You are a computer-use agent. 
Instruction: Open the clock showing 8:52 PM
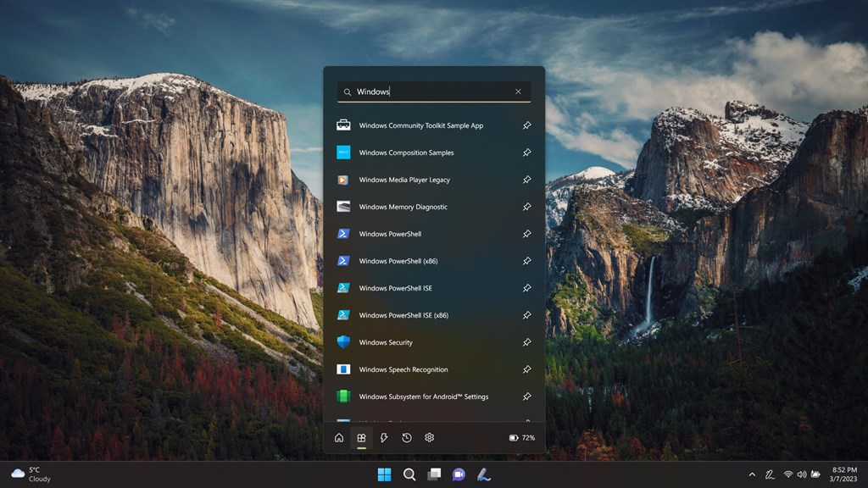(843, 474)
